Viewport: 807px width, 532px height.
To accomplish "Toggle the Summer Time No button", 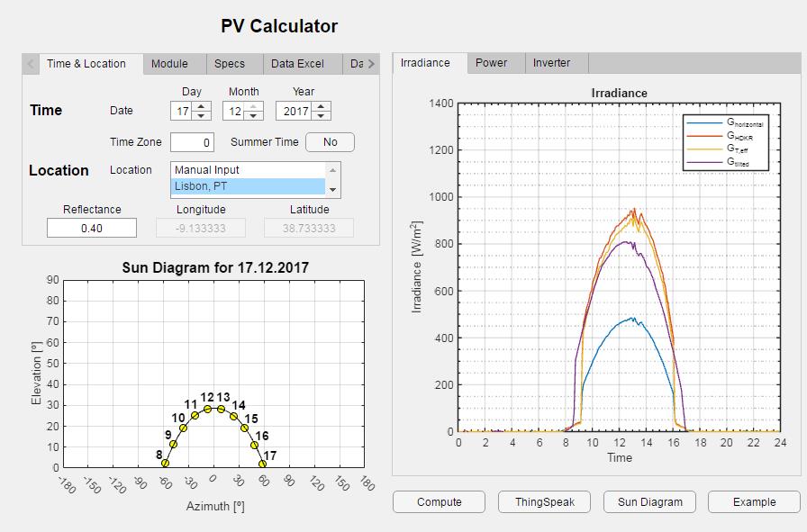I will pos(330,142).
